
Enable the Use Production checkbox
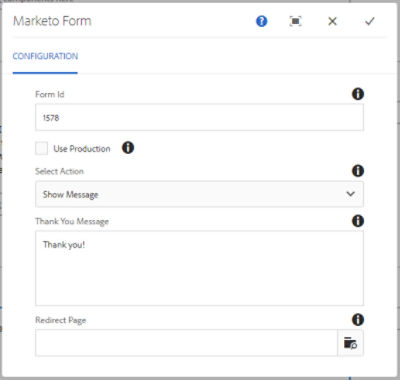pyautogui.click(x=42, y=148)
